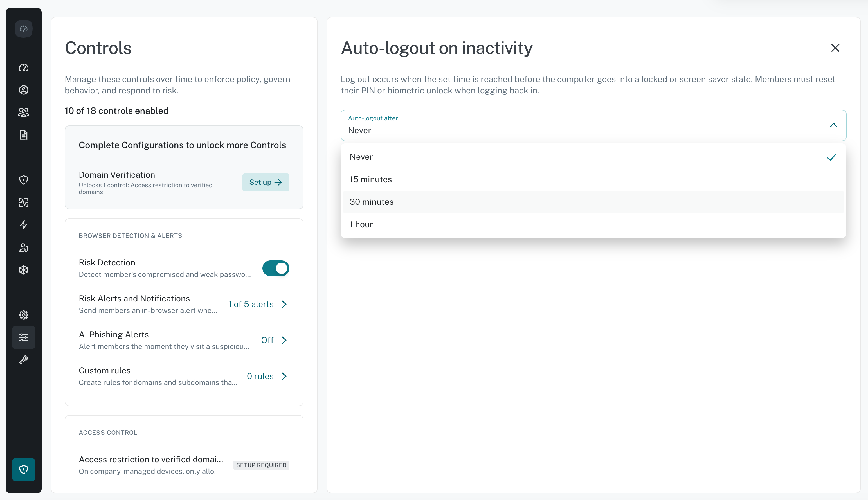Close the Auto-logout on inactivity panel
This screenshot has height=500, width=868.
coord(835,48)
